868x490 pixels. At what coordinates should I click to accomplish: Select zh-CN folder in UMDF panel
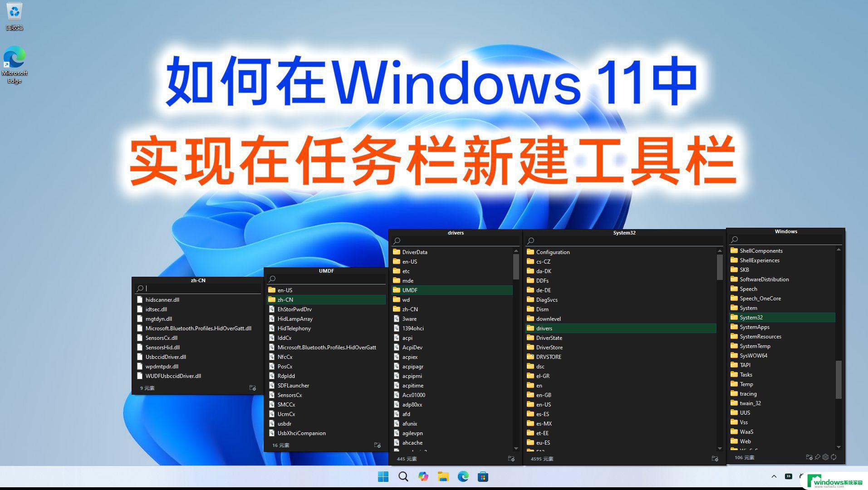(326, 300)
